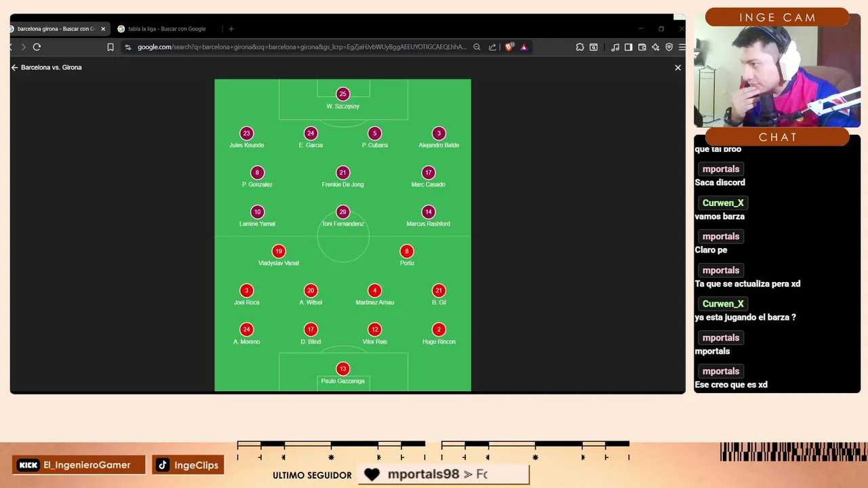Open the browser hamburger menu

(682, 47)
